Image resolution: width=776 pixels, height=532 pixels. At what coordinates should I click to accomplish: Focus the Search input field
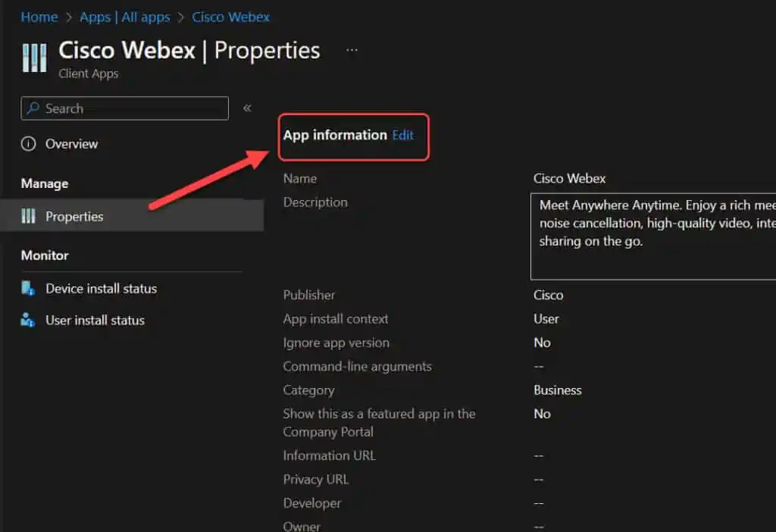[125, 108]
